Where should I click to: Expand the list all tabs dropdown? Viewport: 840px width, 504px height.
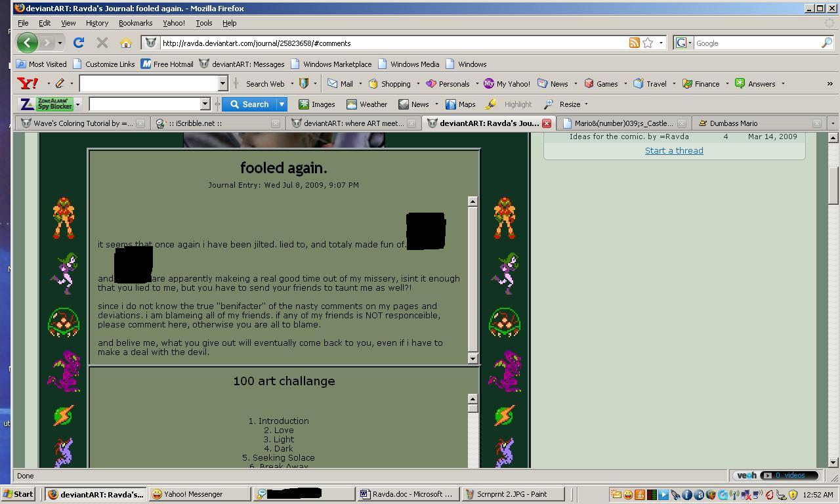coord(832,123)
